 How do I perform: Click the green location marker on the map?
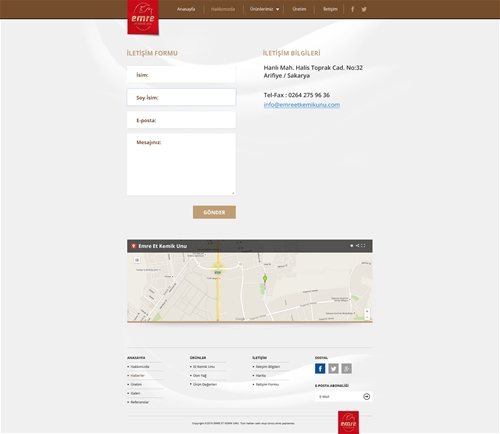tap(265, 278)
